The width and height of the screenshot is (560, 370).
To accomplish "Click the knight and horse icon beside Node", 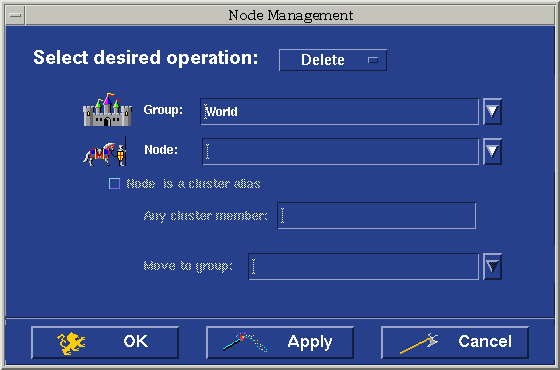I will coord(105,151).
